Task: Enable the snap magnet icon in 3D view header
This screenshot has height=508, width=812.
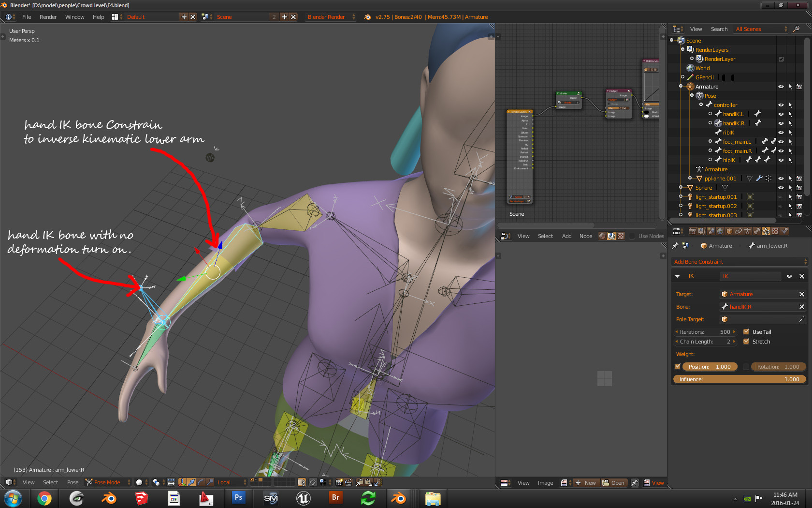Action: point(313,482)
